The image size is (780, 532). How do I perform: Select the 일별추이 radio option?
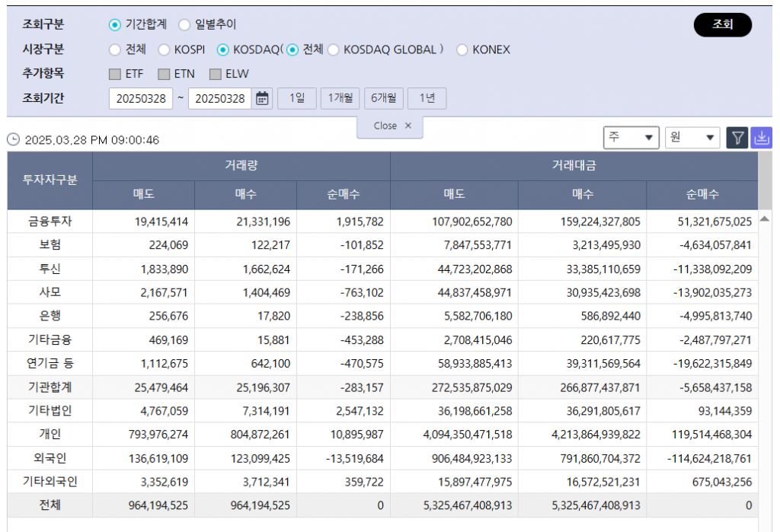coord(184,25)
